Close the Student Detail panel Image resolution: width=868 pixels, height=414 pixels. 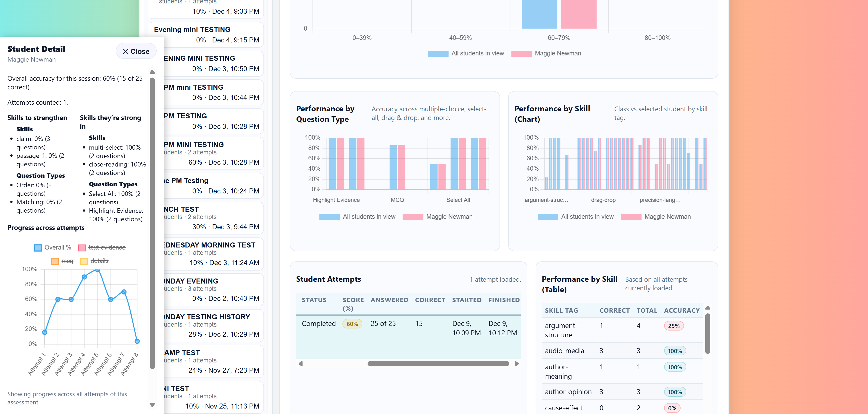click(x=136, y=52)
